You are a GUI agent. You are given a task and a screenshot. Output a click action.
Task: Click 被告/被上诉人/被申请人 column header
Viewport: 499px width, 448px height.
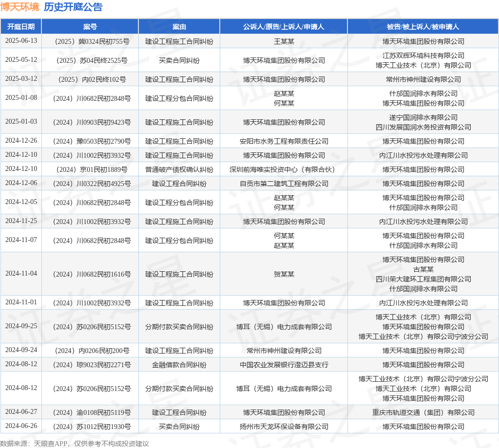coord(423,27)
